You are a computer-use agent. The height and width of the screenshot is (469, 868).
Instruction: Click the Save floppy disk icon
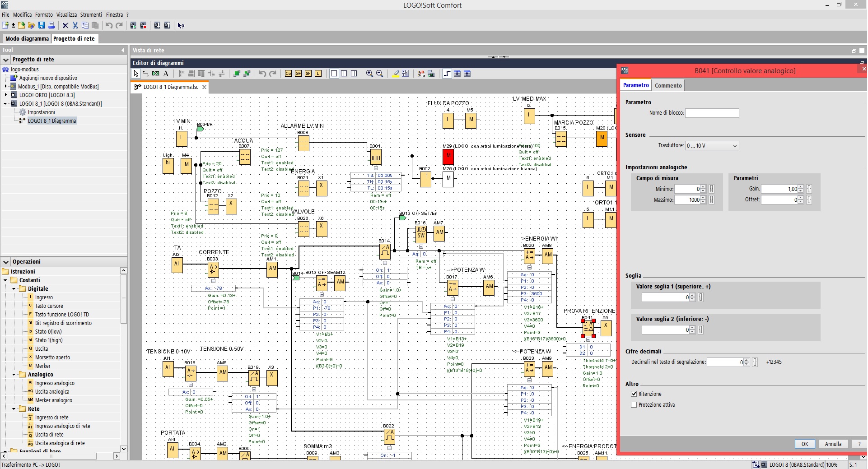(x=42, y=25)
